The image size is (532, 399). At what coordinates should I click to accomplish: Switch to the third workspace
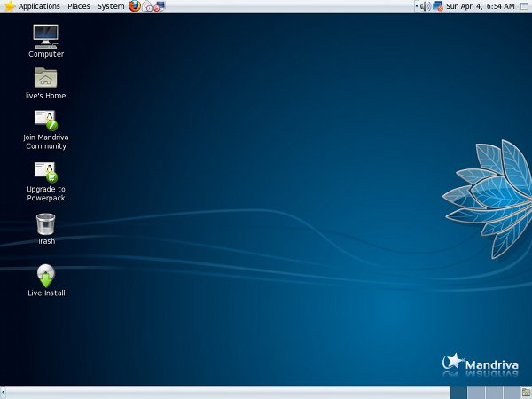click(494, 393)
